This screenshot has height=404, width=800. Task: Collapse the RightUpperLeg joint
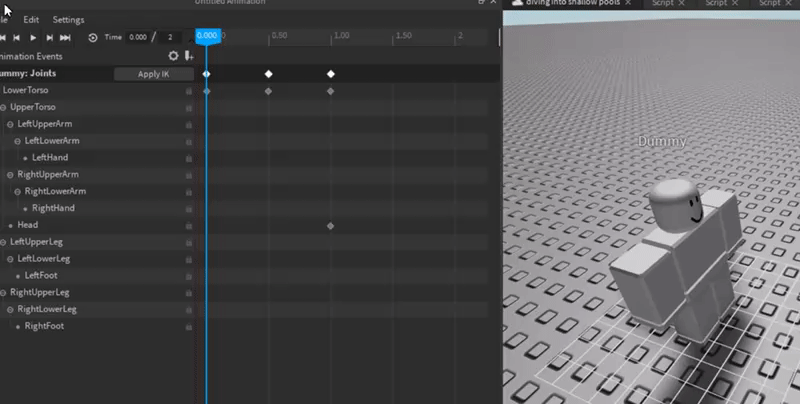point(3,292)
